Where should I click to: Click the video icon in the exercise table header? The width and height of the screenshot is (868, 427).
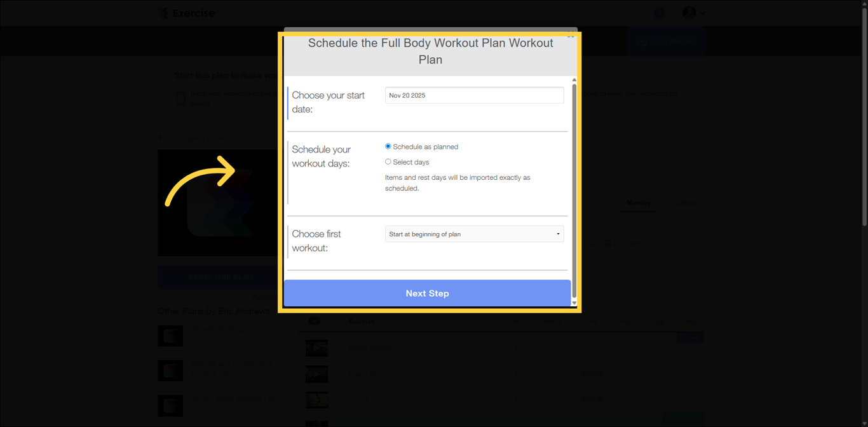(x=315, y=321)
